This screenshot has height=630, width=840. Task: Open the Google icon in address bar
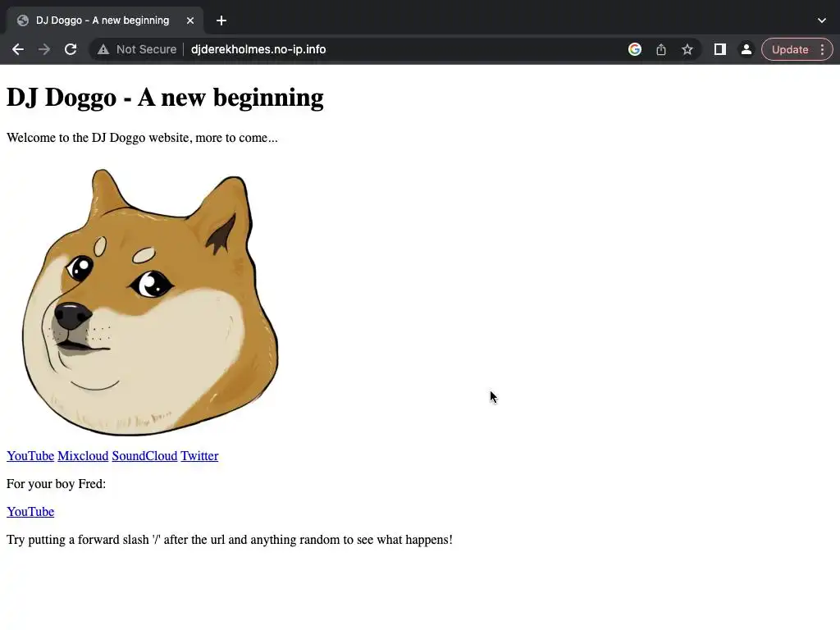tap(635, 49)
